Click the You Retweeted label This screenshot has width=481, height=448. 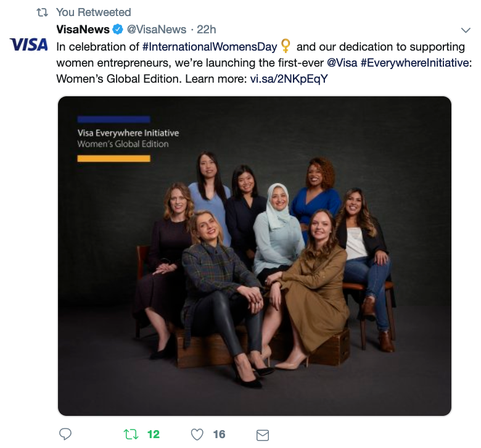pyautogui.click(x=94, y=12)
